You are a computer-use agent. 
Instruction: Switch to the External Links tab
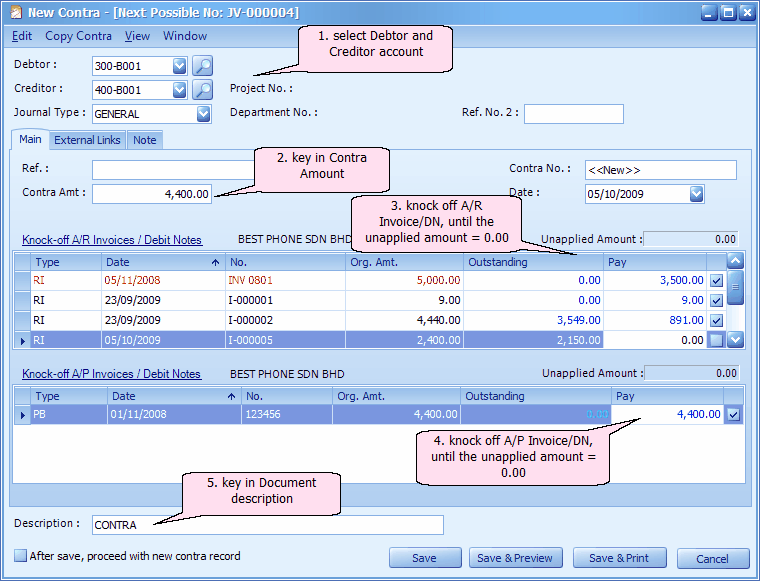click(87, 140)
